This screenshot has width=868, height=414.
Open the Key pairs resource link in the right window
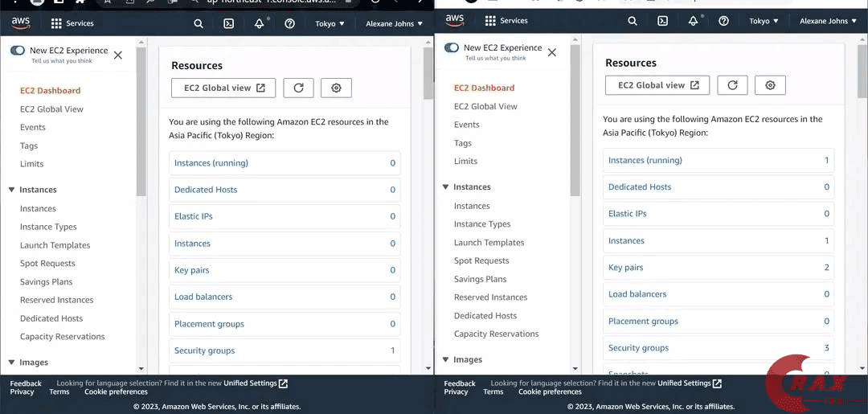[626, 268]
